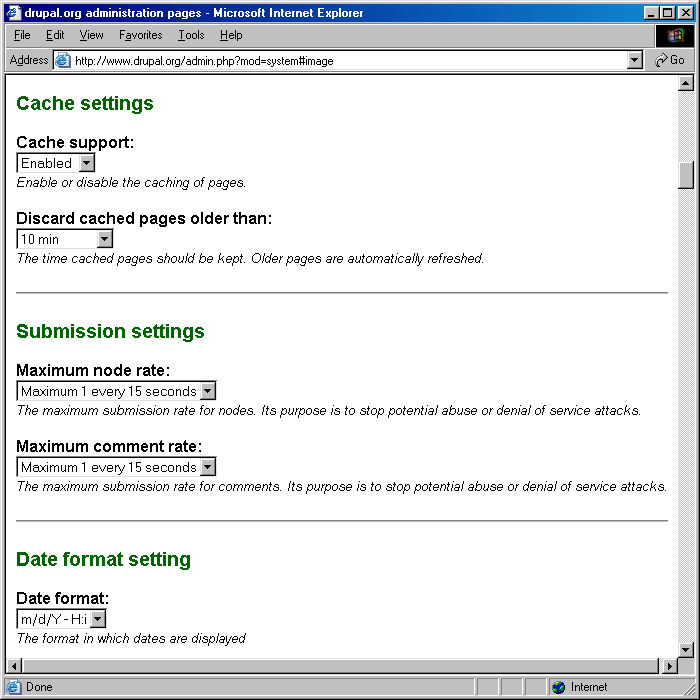The width and height of the screenshot is (700, 700).
Task: Click the Go button
Action: tap(669, 60)
